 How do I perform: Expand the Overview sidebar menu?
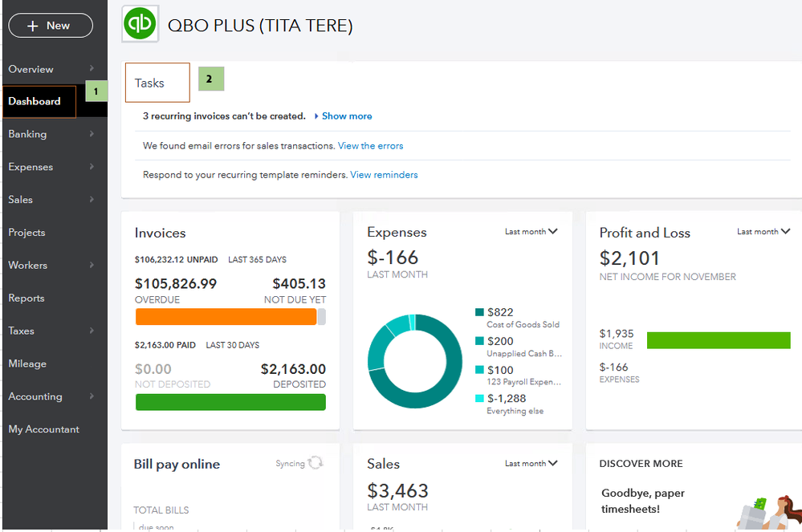[x=51, y=69]
